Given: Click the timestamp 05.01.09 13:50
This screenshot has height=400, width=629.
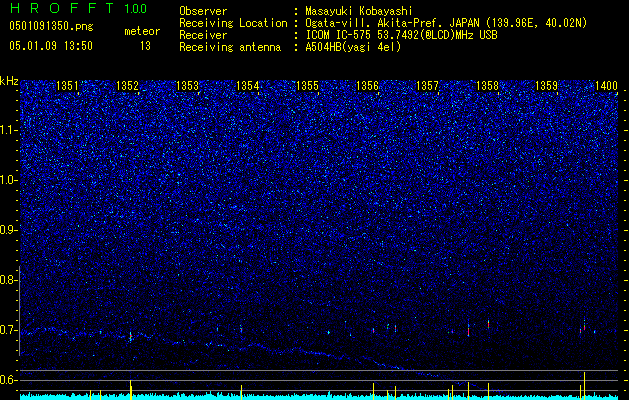Looking at the screenshot, I should click(x=51, y=46).
